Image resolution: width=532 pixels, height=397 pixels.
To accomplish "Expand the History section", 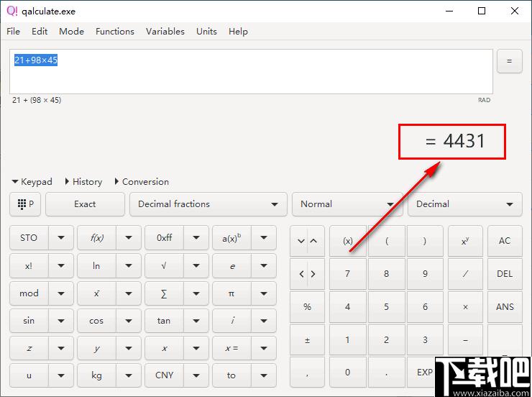I will pos(83,182).
